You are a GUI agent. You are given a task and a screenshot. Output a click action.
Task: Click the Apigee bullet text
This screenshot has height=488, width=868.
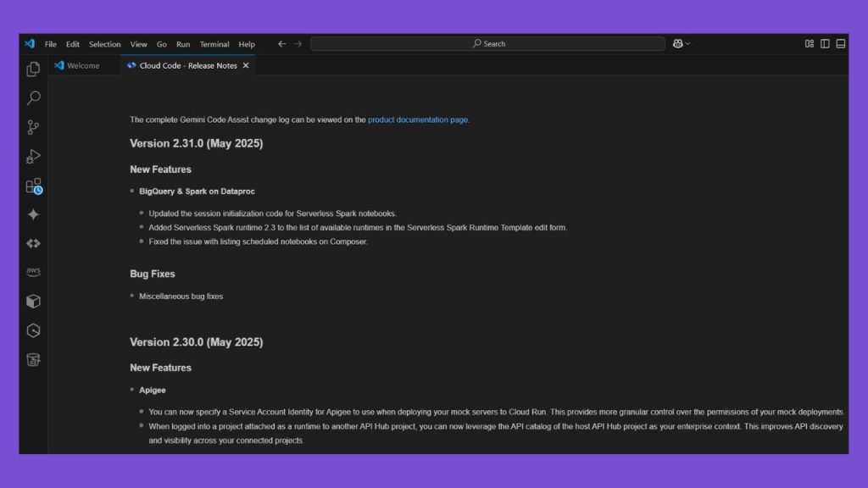(x=153, y=390)
